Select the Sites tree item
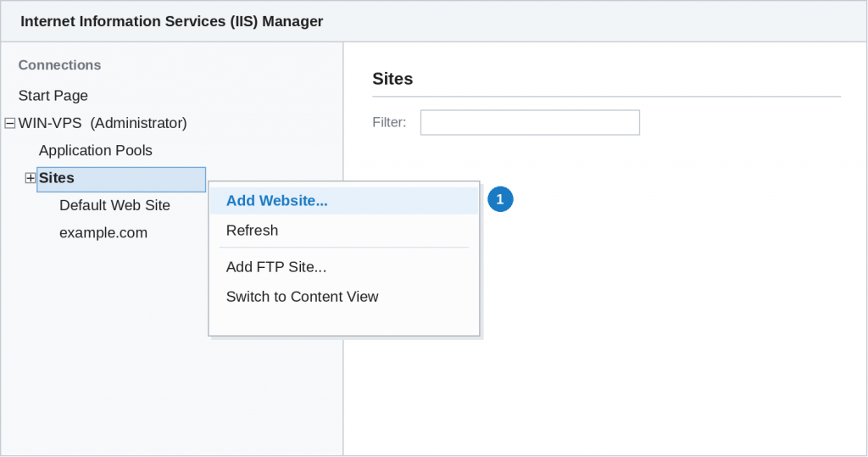The height and width of the screenshot is (457, 868). point(121,179)
